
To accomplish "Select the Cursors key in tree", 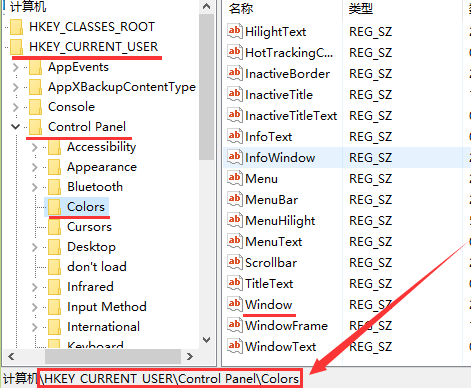I will pyautogui.click(x=89, y=227).
